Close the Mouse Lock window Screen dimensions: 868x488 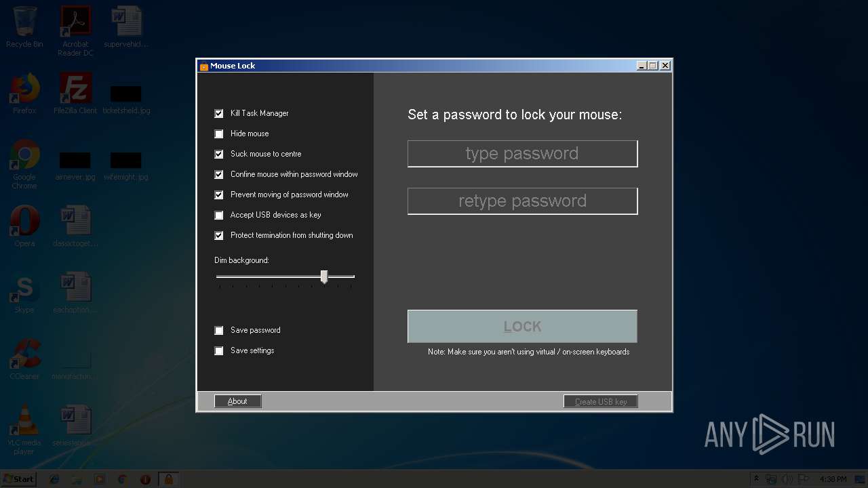(665, 66)
